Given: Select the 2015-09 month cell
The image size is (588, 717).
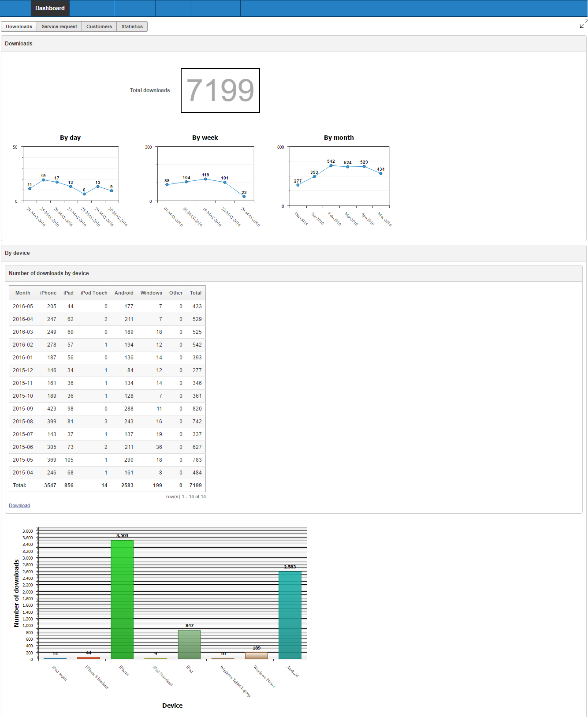Looking at the screenshot, I should click(23, 409).
